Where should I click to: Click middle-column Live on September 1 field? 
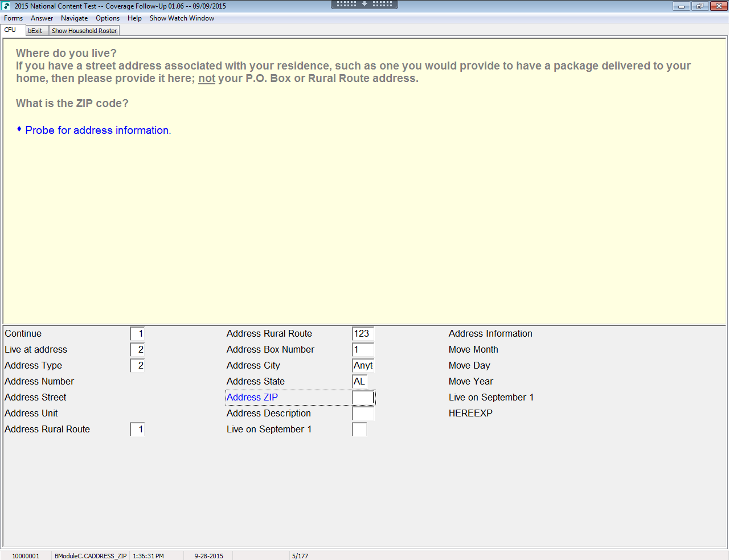tap(359, 430)
